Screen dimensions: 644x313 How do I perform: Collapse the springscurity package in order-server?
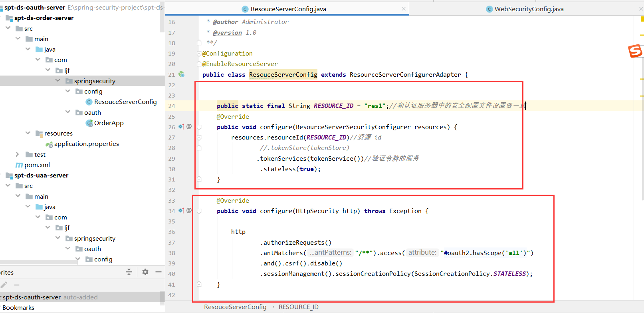tap(58, 80)
